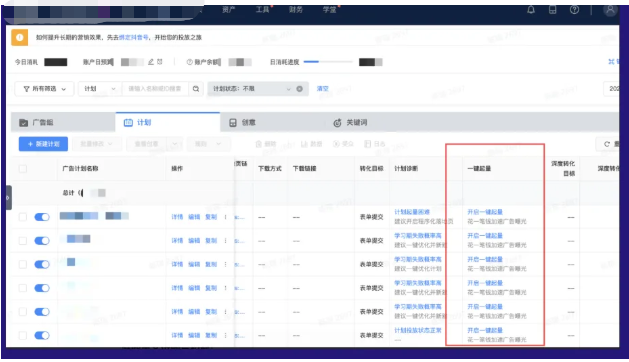Click 开启一键起量 in the 计划投放状态正常 row
The image size is (629, 362).
pos(485,330)
